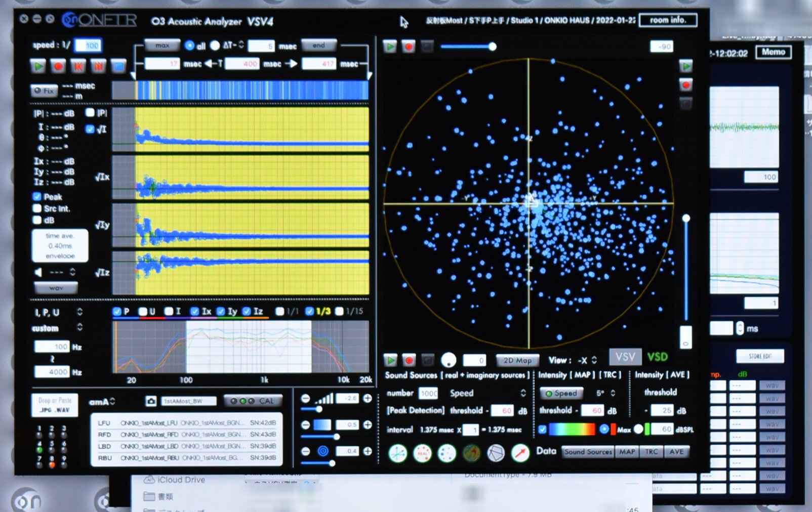The width and height of the screenshot is (812, 512).
Task: Click the green play button above the polar plot
Action: tap(390, 47)
